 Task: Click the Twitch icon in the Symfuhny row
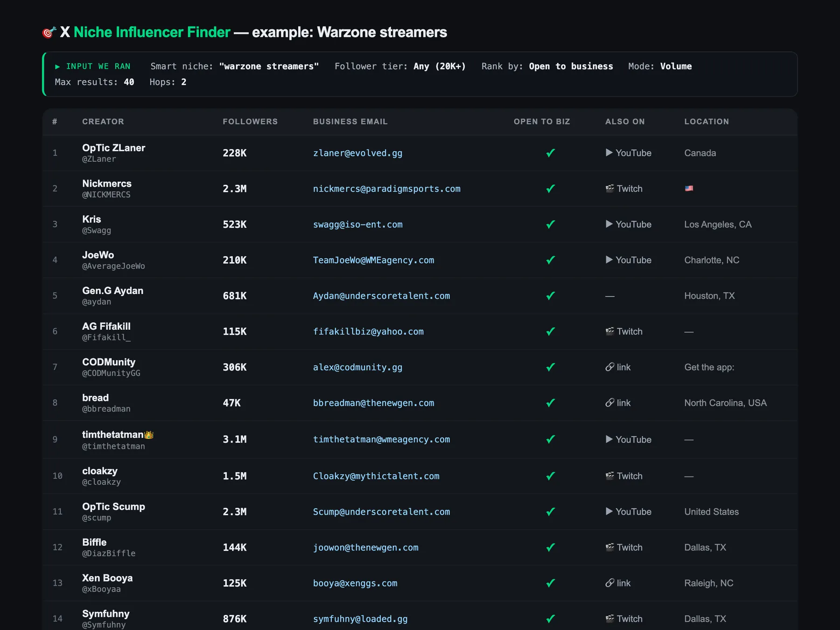(x=609, y=619)
